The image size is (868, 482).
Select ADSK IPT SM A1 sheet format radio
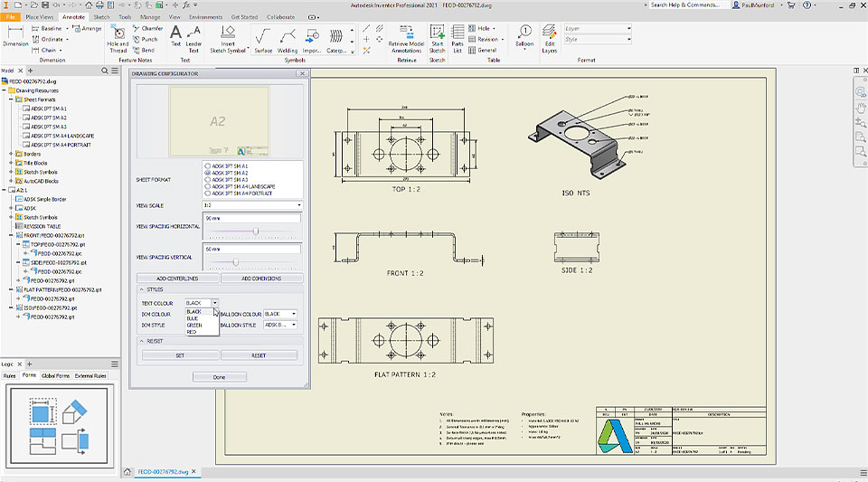208,166
